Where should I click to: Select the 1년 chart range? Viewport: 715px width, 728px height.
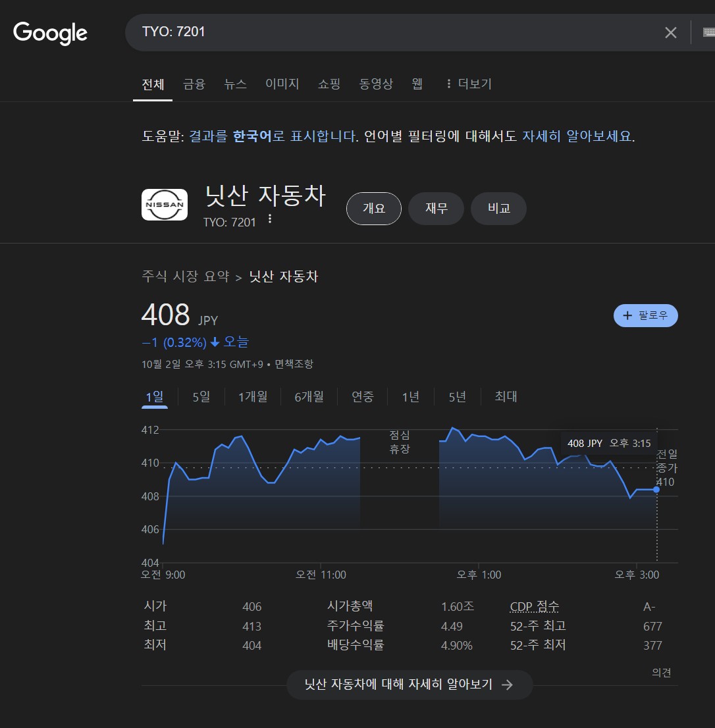click(411, 397)
